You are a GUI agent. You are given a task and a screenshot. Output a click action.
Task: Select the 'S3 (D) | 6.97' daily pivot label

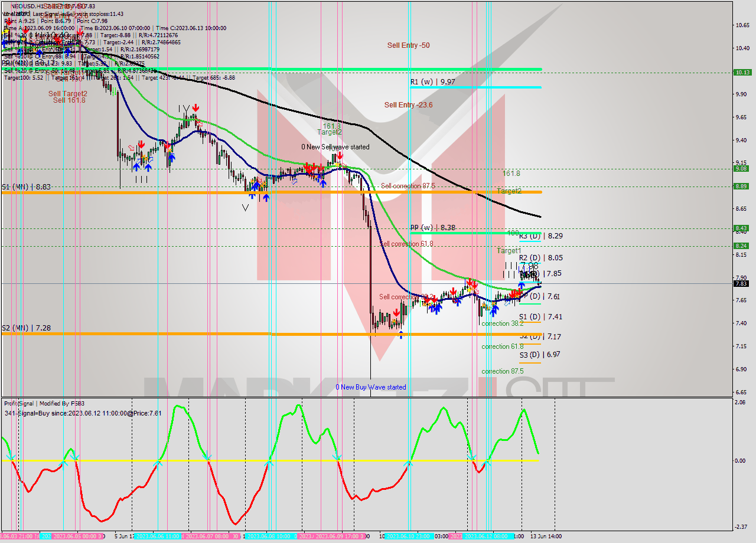point(540,355)
